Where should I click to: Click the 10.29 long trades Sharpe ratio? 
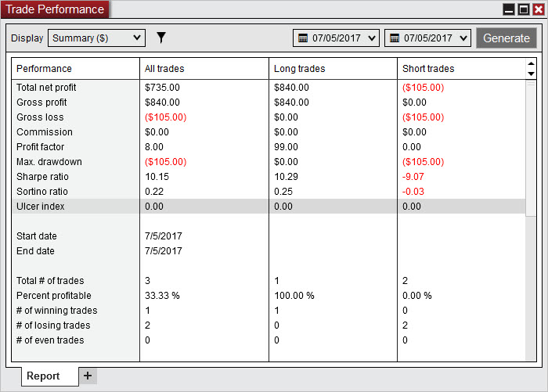point(286,176)
